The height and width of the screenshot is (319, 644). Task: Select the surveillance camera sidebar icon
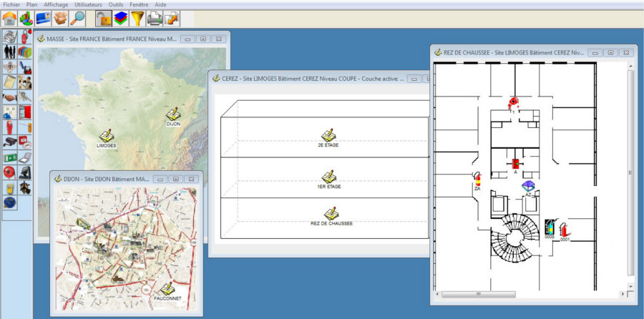[10, 142]
